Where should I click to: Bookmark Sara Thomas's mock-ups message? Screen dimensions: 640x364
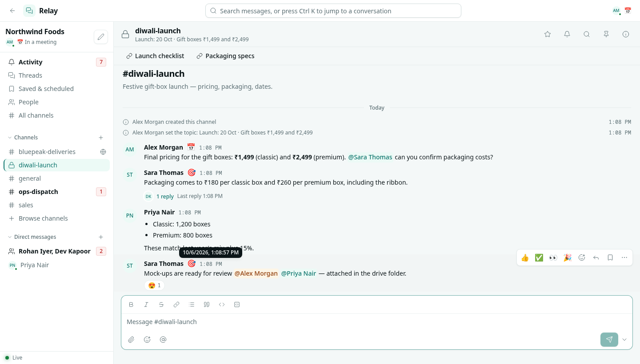pyautogui.click(x=610, y=257)
